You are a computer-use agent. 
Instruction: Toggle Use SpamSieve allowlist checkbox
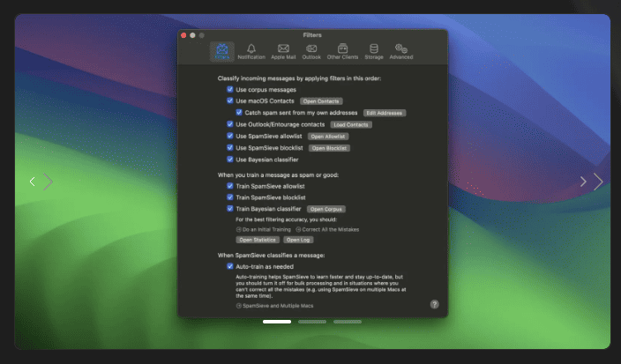(x=229, y=136)
